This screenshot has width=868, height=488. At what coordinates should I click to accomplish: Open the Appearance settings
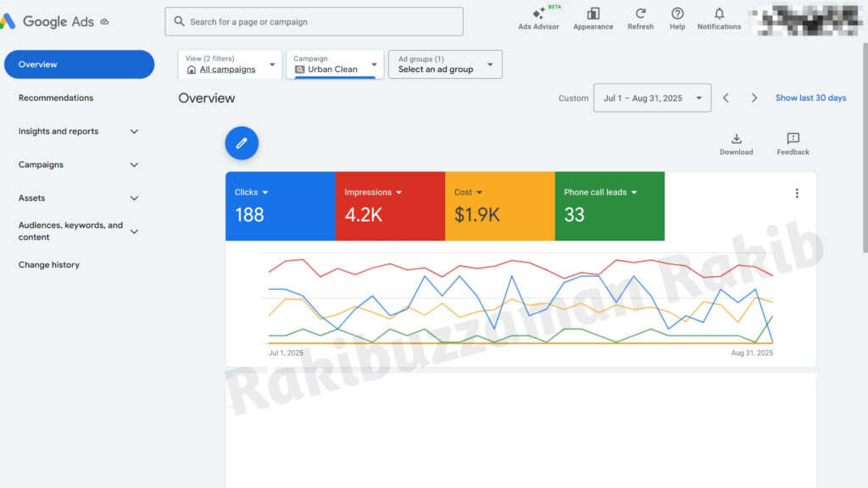click(x=593, y=19)
